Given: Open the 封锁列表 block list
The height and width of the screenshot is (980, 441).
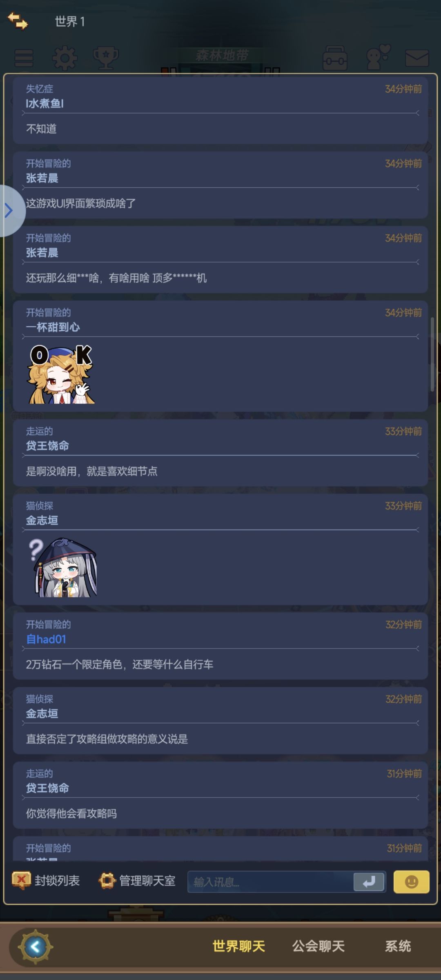Looking at the screenshot, I should (x=46, y=881).
